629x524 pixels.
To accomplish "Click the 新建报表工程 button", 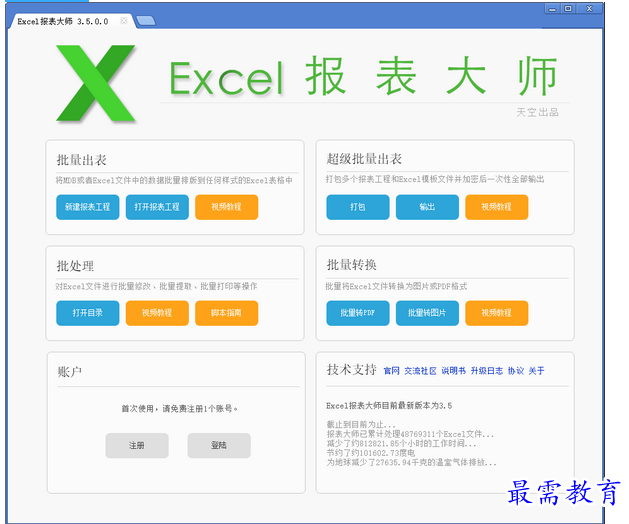I will tap(87, 207).
